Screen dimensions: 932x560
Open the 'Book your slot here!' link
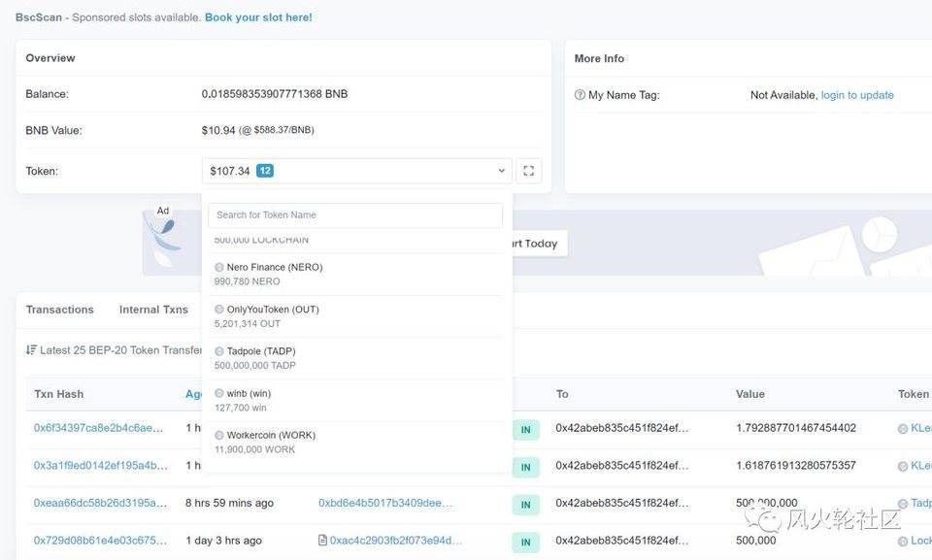[x=258, y=17]
